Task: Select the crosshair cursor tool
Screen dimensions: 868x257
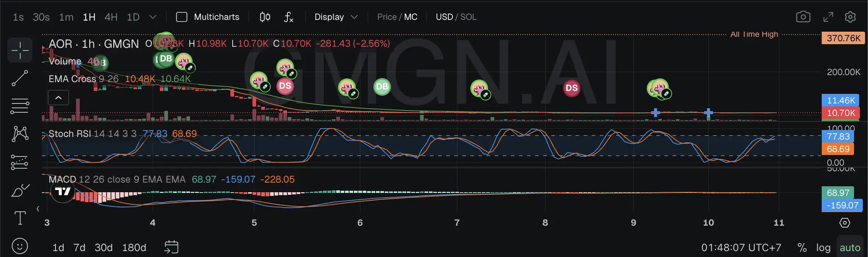Action: 20,50
